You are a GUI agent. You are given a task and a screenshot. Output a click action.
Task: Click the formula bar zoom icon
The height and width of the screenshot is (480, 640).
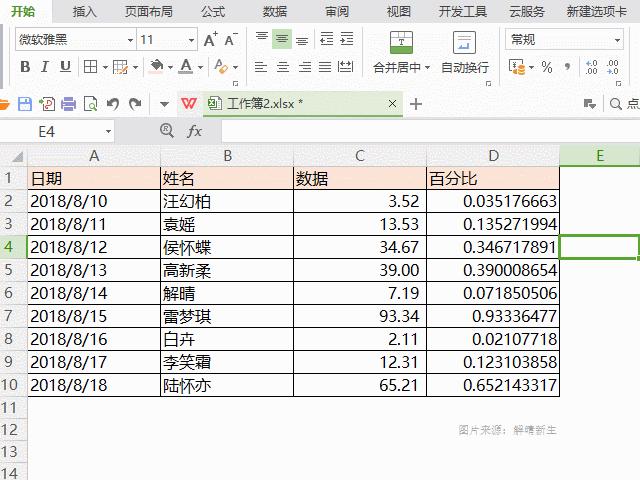click(167, 131)
